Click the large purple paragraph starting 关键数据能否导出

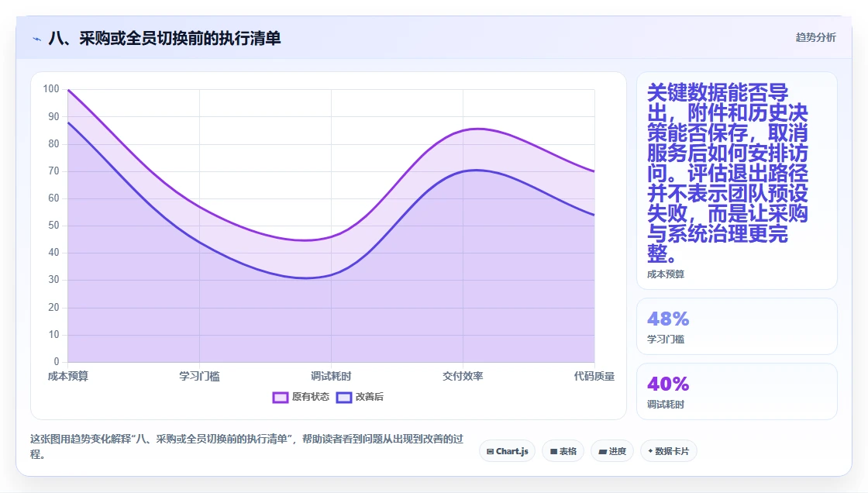pos(728,173)
